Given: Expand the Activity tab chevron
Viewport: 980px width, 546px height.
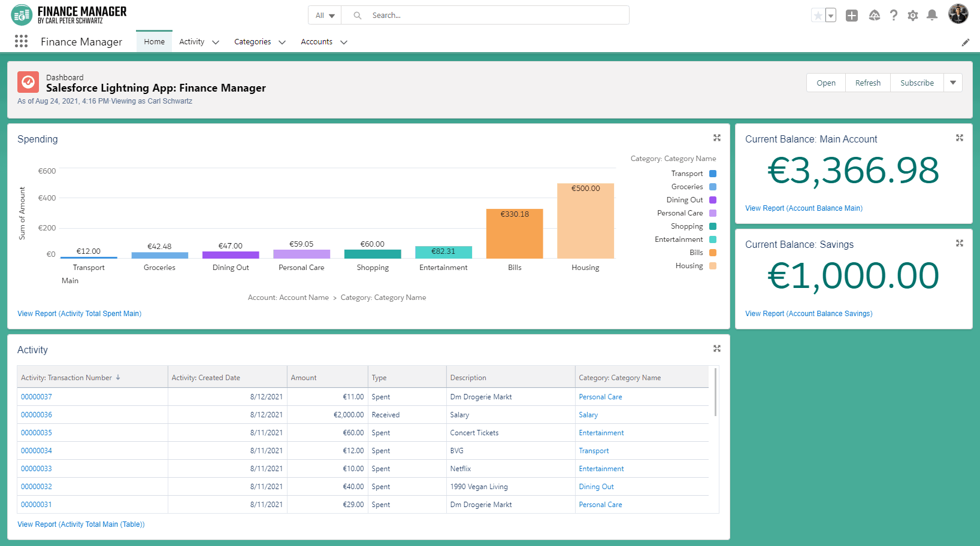Looking at the screenshot, I should click(x=216, y=42).
